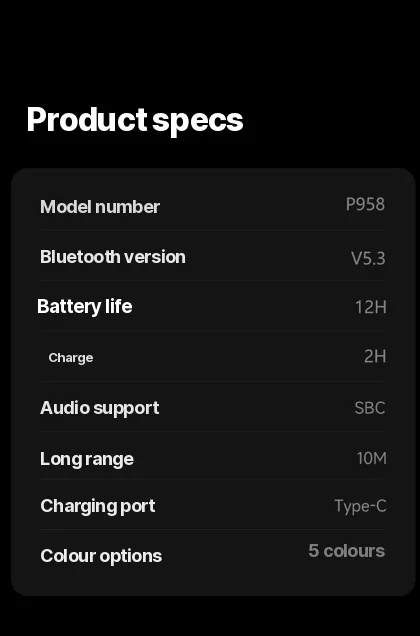Image resolution: width=420 pixels, height=636 pixels.
Task: Click the 2H charge value
Action: pyautogui.click(x=375, y=357)
